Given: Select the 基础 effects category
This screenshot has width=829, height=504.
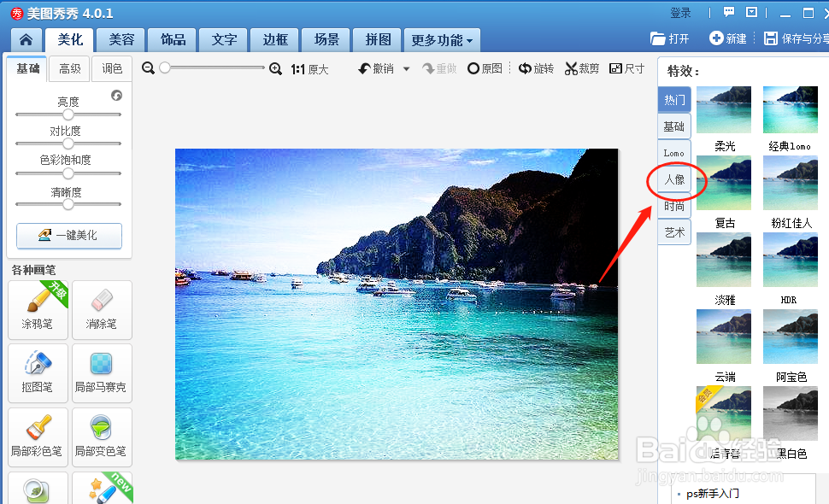Looking at the screenshot, I should pos(674,126).
